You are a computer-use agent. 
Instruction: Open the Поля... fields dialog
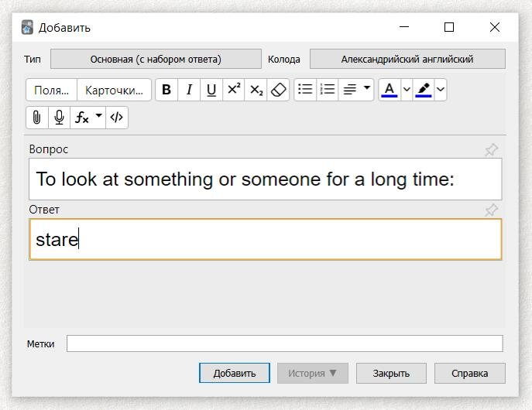52,91
